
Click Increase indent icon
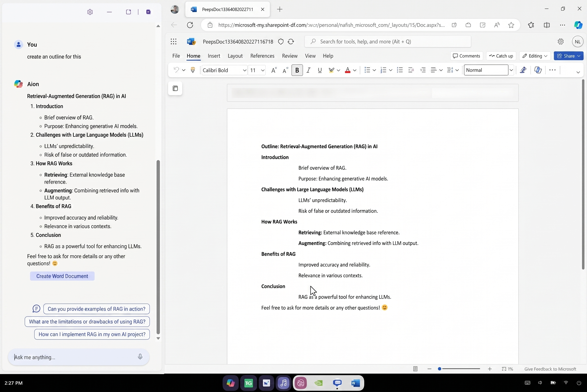[423, 70]
